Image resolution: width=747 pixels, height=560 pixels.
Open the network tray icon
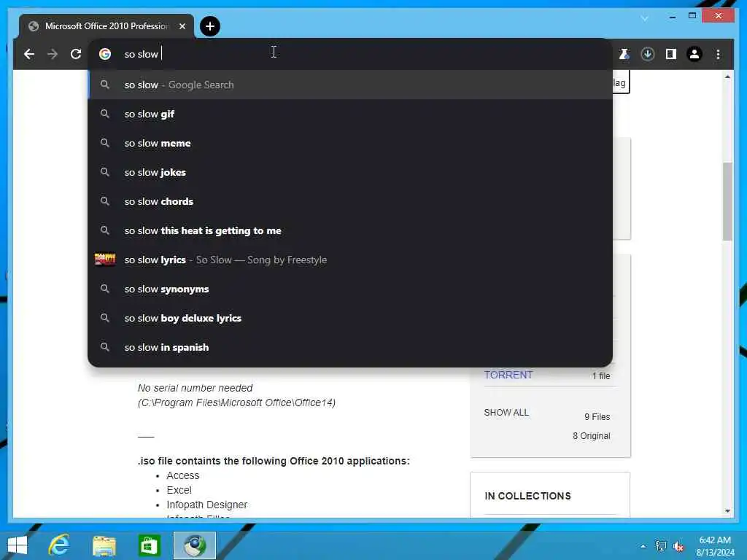coord(661,546)
